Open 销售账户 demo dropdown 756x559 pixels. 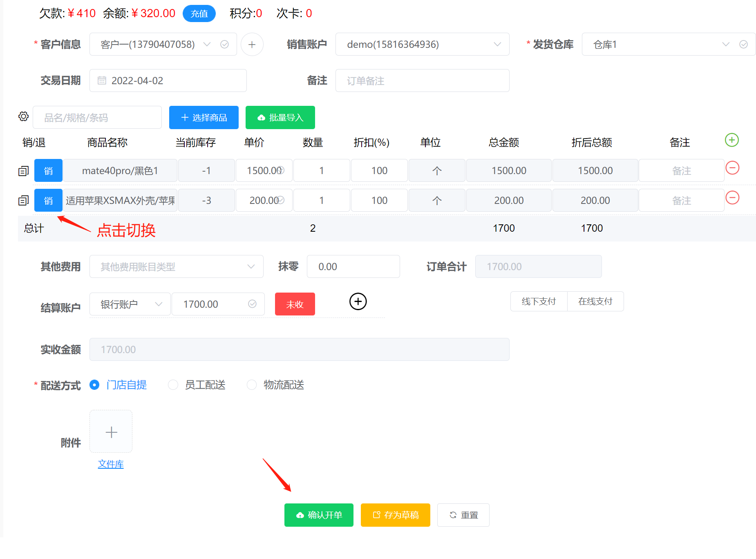(x=423, y=45)
